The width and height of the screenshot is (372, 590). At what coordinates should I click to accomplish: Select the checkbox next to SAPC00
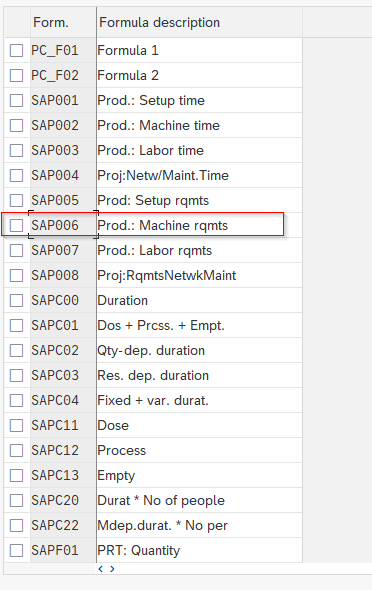coord(16,300)
